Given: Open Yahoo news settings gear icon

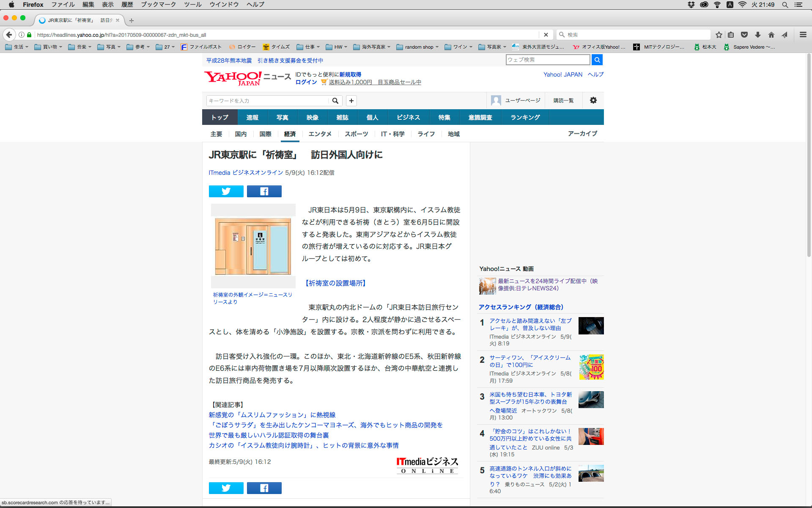Looking at the screenshot, I should click(593, 100).
